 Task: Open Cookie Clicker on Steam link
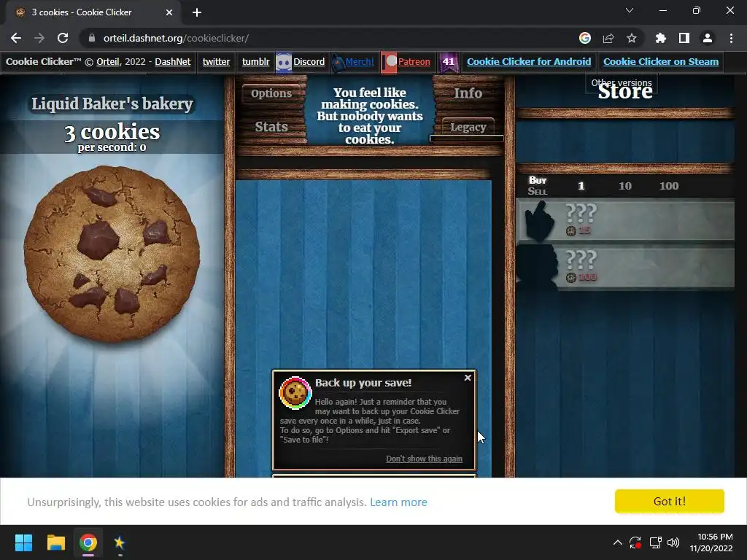tap(661, 61)
